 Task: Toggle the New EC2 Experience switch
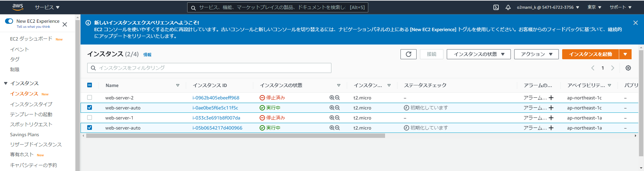[x=9, y=21]
